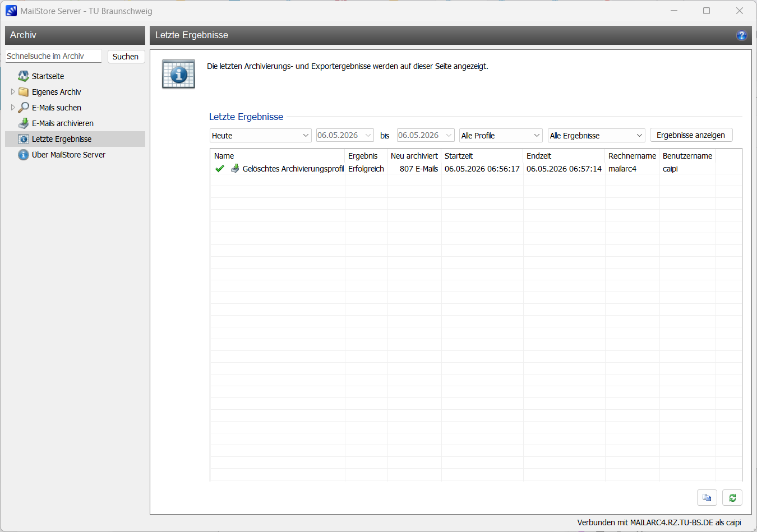Click the Ergebnisse anzeigen button
757x532 pixels.
pyautogui.click(x=691, y=135)
